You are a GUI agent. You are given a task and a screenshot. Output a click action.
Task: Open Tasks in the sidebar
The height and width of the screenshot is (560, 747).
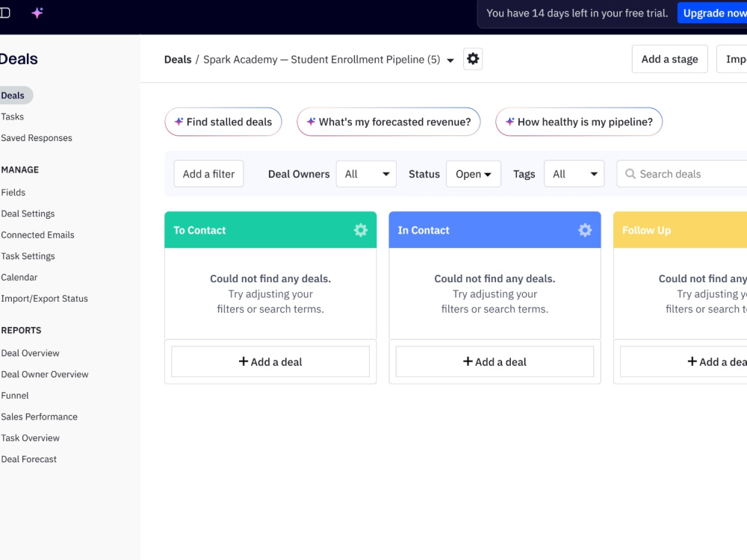(13, 116)
